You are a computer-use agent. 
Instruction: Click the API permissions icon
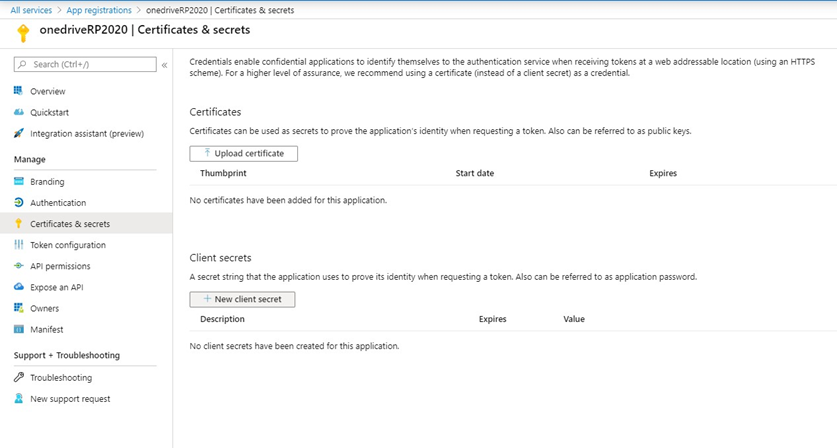(x=19, y=266)
